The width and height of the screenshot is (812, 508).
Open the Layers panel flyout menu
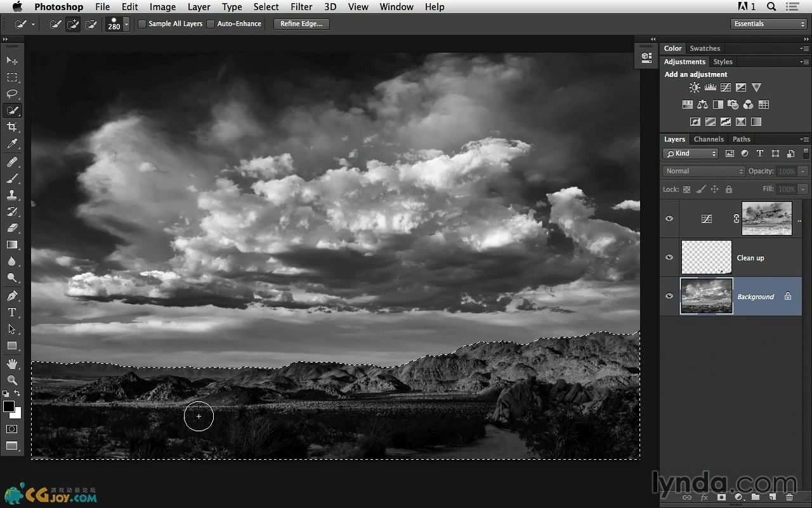[804, 140]
